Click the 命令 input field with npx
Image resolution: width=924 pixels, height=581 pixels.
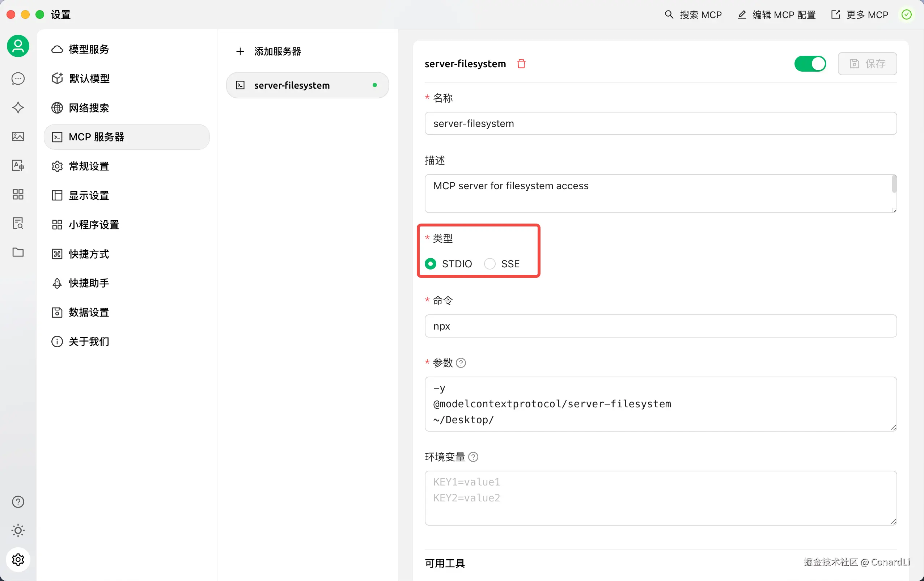click(x=660, y=326)
